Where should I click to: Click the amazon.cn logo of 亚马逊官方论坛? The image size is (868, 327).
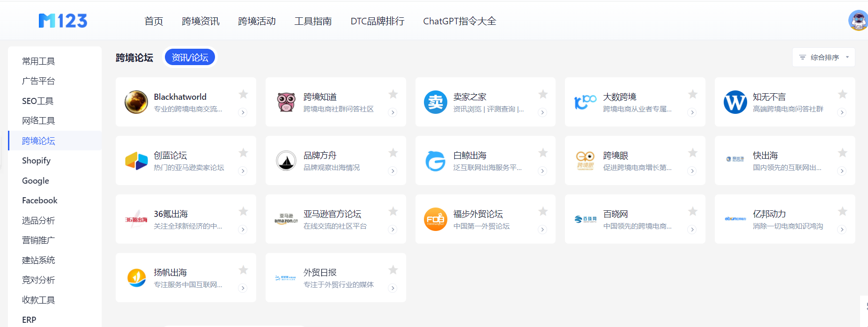tap(286, 219)
